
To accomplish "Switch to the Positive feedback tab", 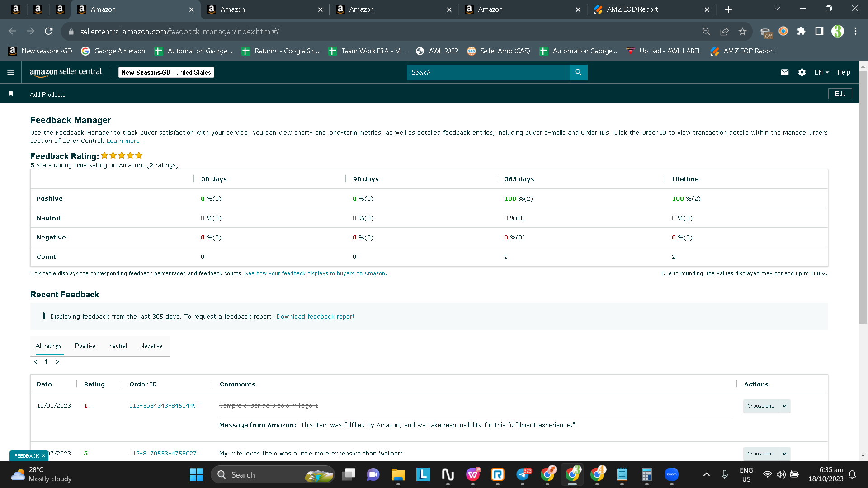I will point(85,346).
